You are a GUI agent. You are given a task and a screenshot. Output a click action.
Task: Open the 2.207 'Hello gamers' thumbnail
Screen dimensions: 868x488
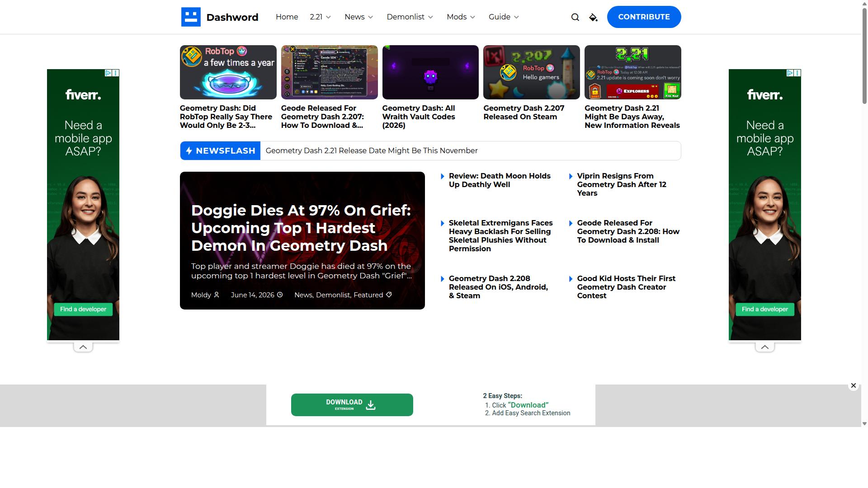tap(532, 72)
